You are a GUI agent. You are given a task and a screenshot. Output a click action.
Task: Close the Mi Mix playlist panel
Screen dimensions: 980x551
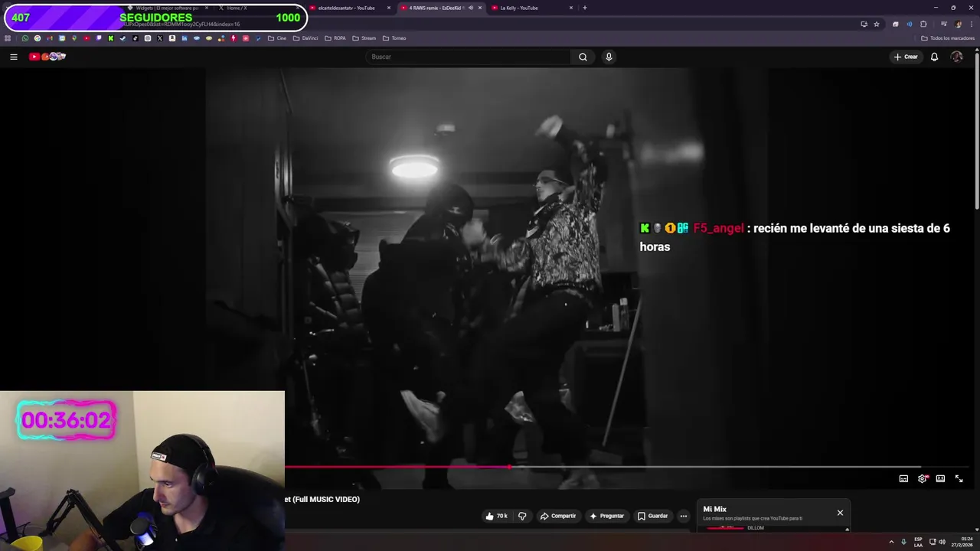(840, 513)
